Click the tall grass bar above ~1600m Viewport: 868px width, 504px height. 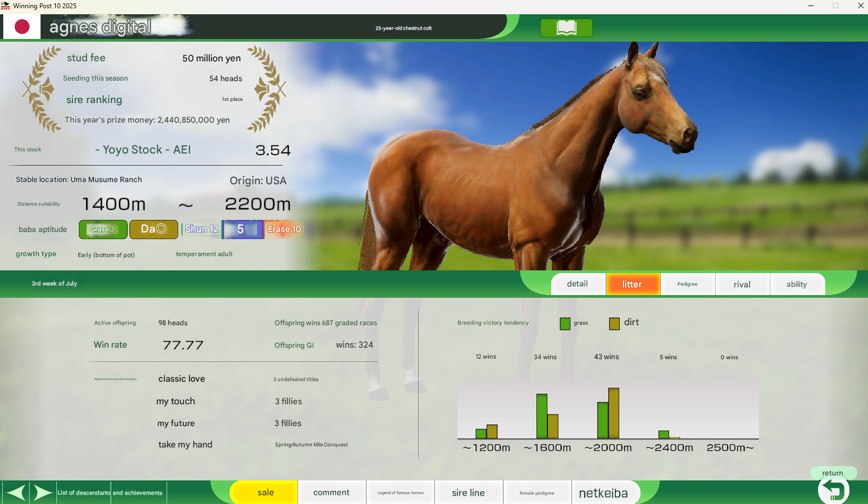click(x=541, y=416)
